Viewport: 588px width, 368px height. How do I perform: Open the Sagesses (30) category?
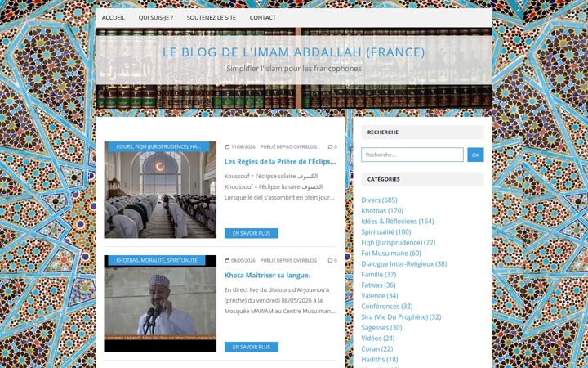381,327
